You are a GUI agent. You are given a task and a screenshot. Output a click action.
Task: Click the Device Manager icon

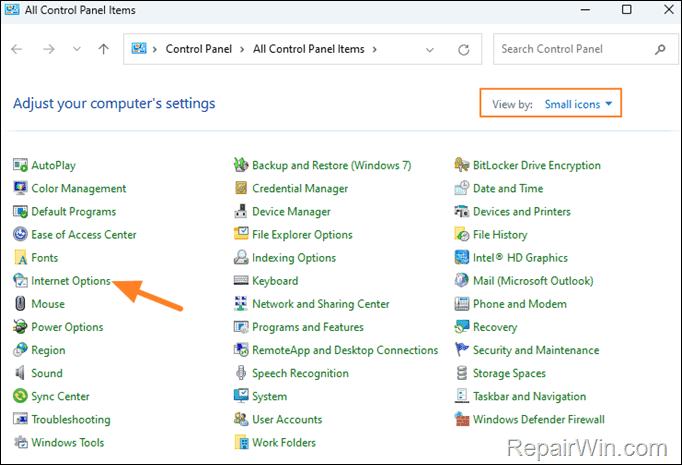[241, 211]
